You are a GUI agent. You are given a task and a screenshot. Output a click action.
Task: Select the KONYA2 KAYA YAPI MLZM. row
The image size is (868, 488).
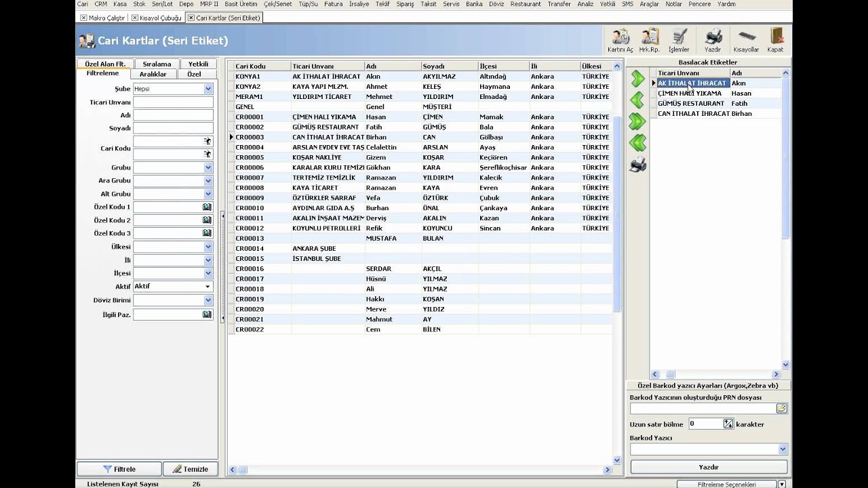[x=420, y=87]
